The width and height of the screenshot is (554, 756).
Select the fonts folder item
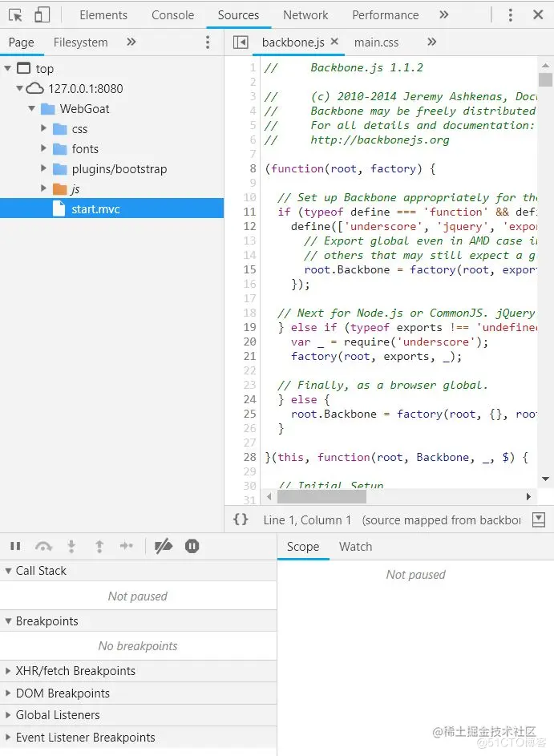point(85,149)
